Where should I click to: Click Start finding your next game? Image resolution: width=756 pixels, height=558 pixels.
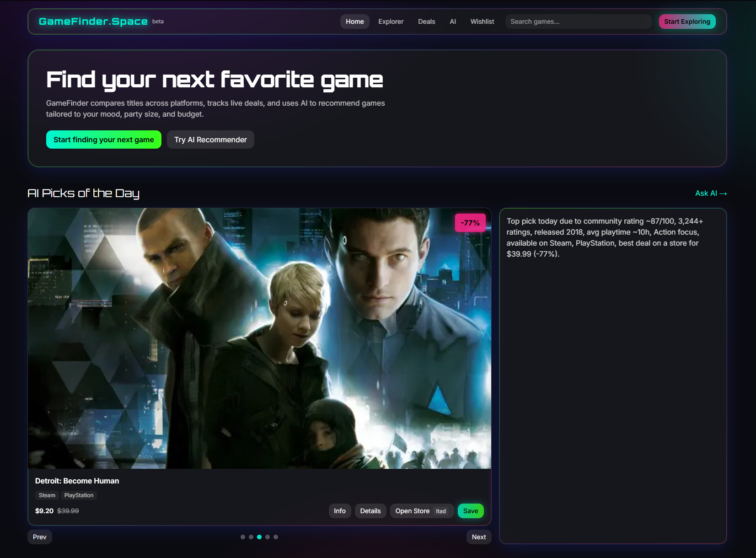pyautogui.click(x=104, y=139)
